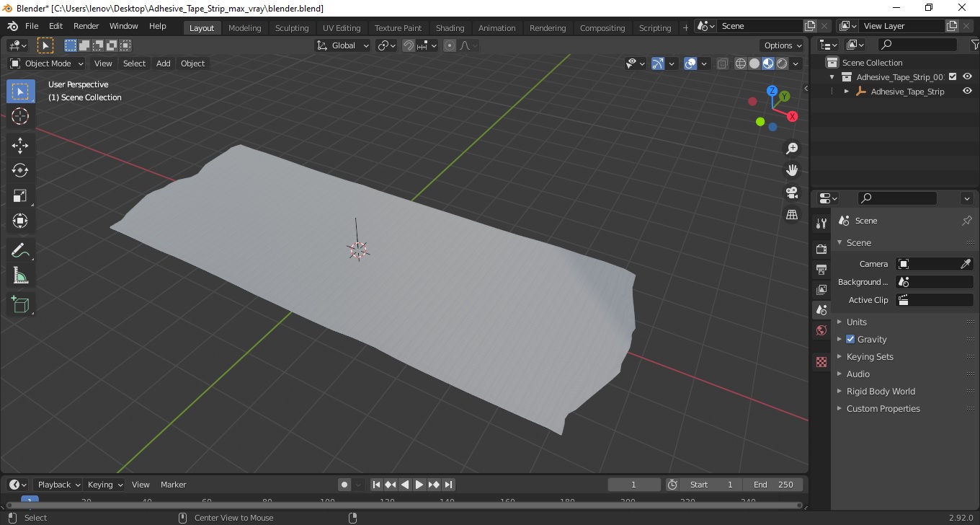Image resolution: width=980 pixels, height=525 pixels.
Task: Select the Annotate tool
Action: [x=20, y=250]
